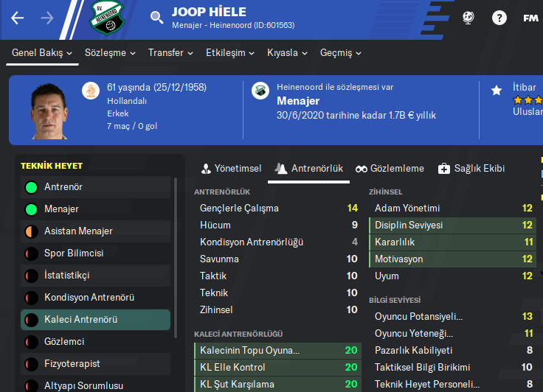Image resolution: width=543 pixels, height=392 pixels.
Task: Click the İtibar star icon
Action: click(497, 90)
